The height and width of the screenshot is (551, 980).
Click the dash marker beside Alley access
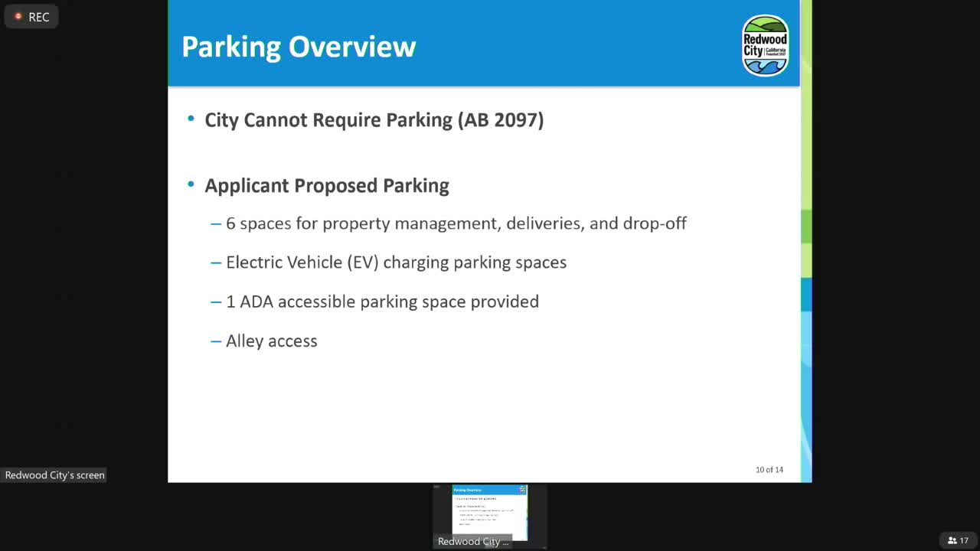[215, 341]
